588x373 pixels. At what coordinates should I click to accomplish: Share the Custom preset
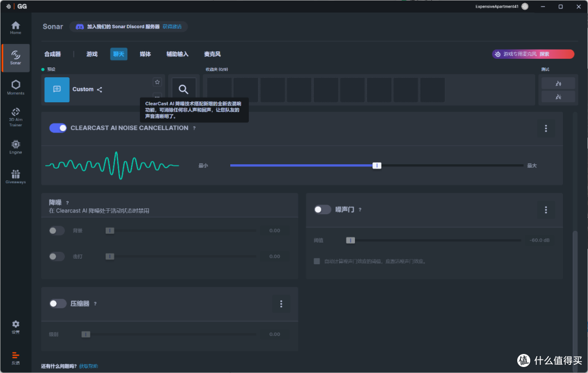(100, 90)
